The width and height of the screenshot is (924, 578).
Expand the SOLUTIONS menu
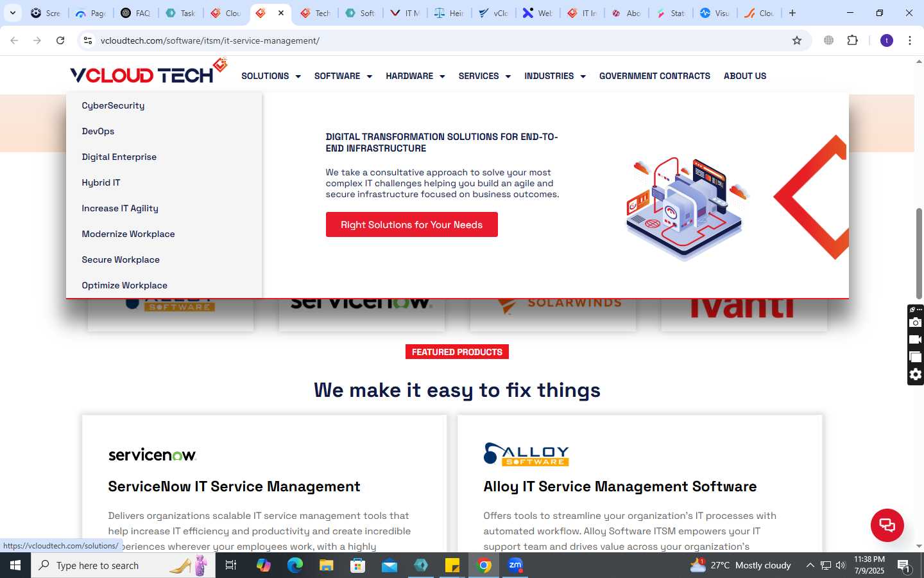[x=271, y=76]
